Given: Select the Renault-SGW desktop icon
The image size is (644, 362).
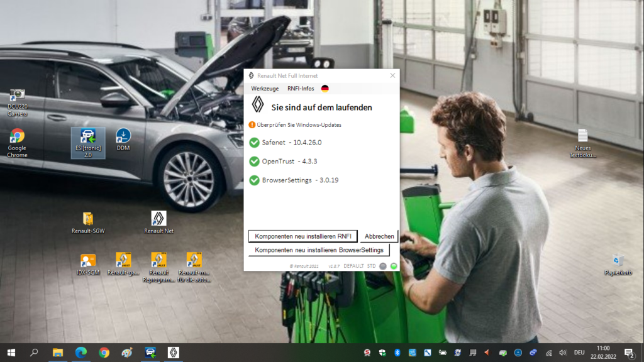Looking at the screenshot, I should click(88, 223).
